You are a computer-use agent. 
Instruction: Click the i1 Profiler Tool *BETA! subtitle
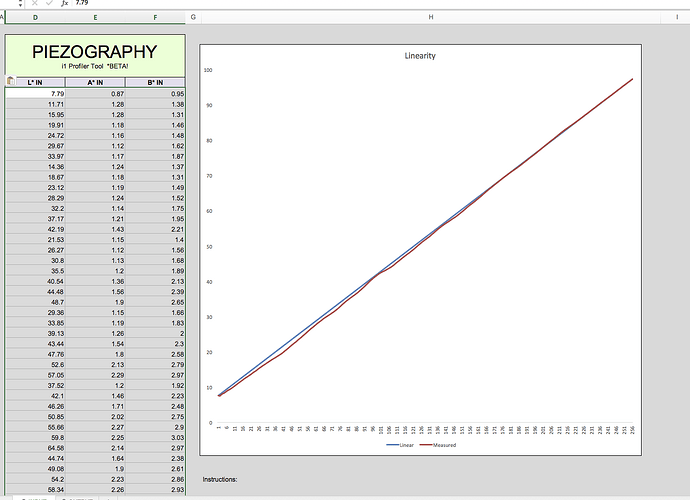point(95,66)
